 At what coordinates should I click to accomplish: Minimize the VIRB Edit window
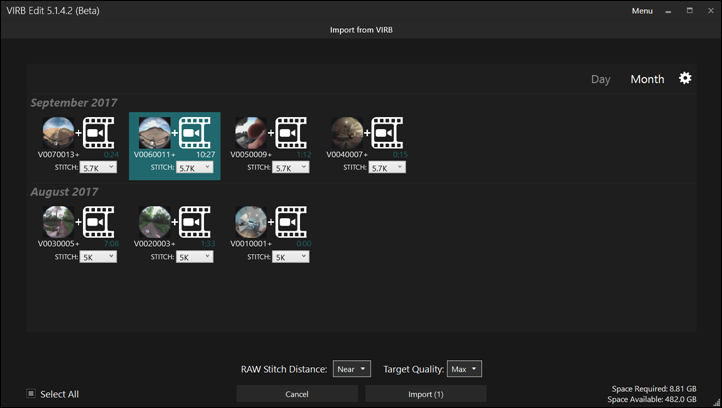tap(668, 12)
